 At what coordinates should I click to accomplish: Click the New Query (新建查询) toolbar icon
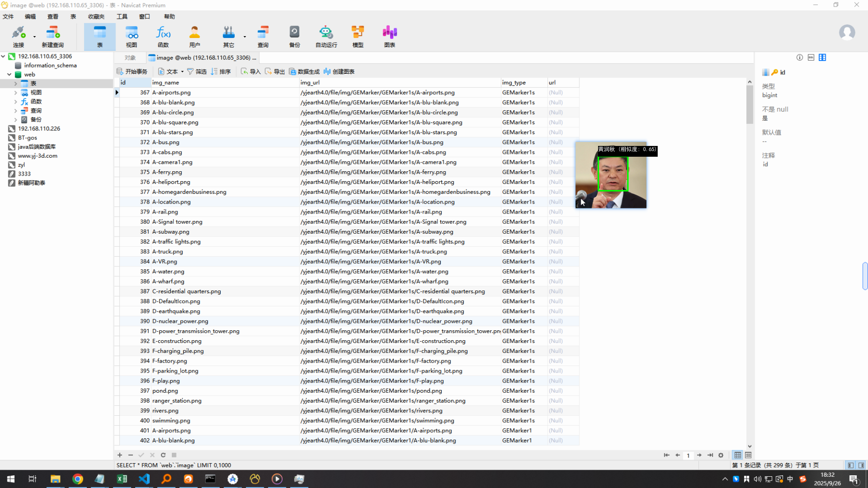point(53,36)
